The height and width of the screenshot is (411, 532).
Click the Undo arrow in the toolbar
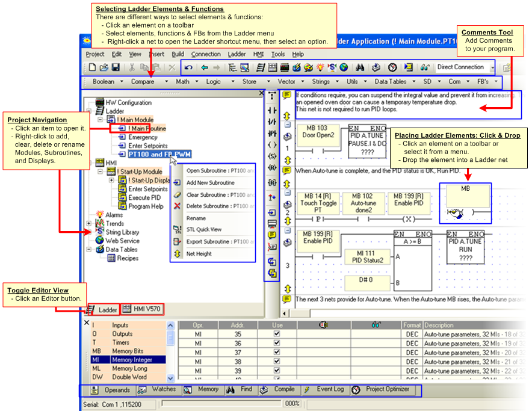tap(188, 68)
